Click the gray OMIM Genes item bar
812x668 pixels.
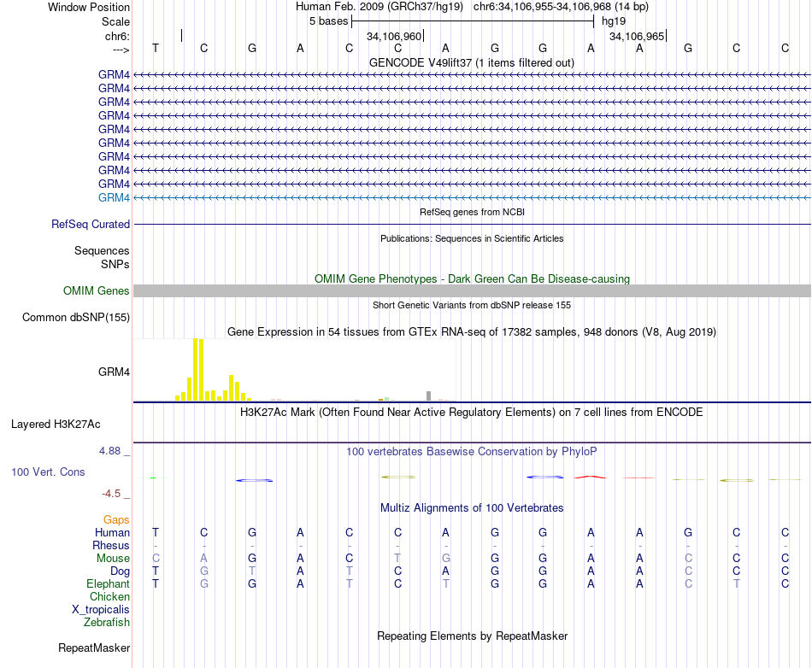472,290
